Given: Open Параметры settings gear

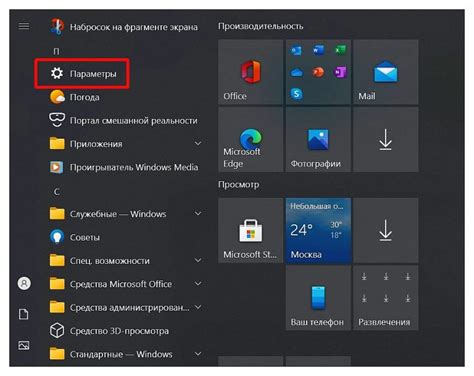Looking at the screenshot, I should click(57, 73).
